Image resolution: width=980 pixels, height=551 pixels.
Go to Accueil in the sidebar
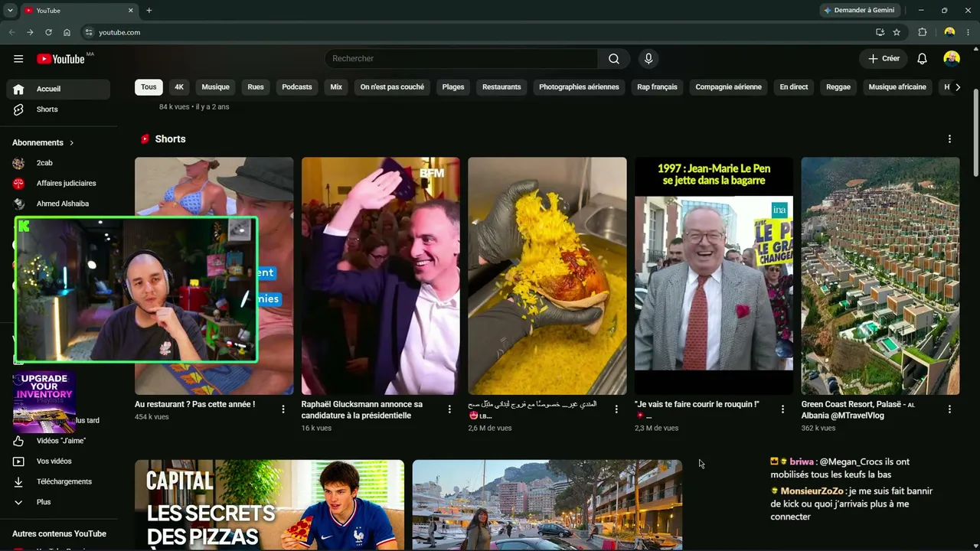(x=58, y=89)
